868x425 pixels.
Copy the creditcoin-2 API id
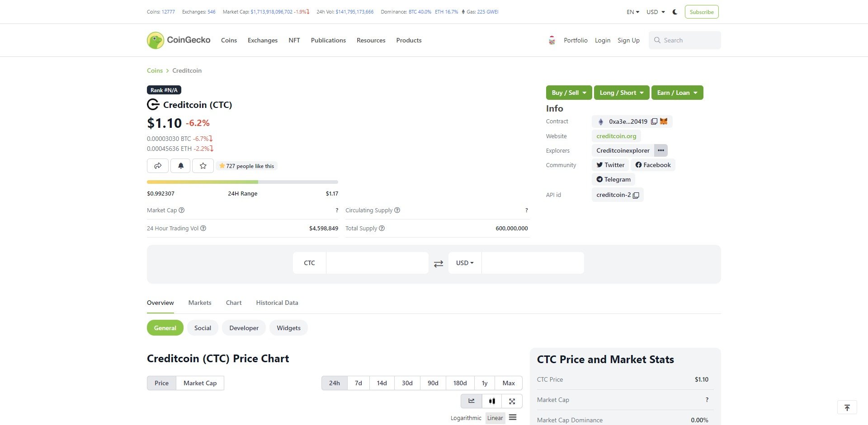click(636, 195)
